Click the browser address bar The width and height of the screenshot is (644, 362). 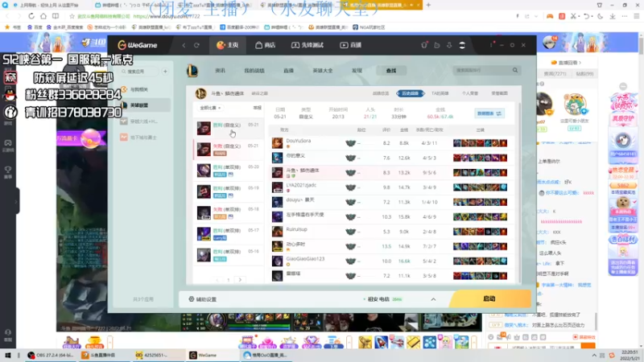pyautogui.click(x=287, y=16)
